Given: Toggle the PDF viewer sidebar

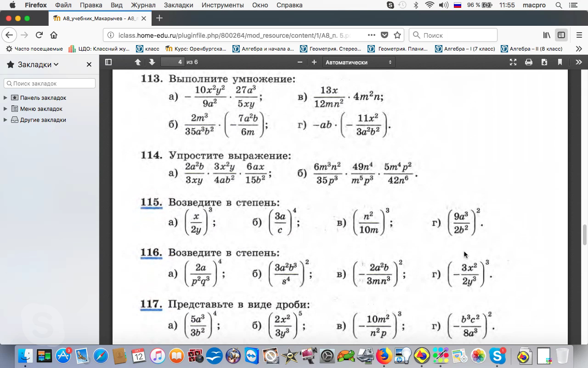Looking at the screenshot, I should point(108,62).
